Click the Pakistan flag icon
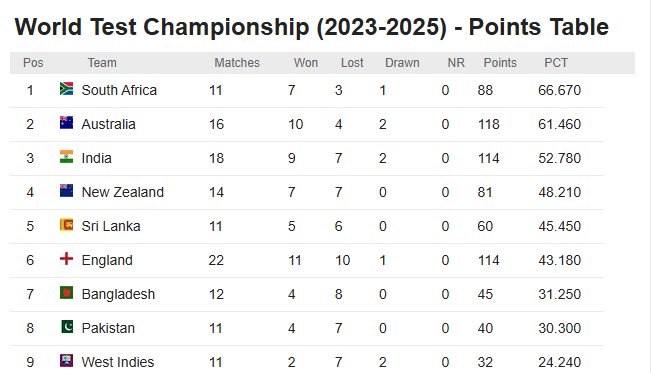Screen dimensions: 651x373 pos(66,327)
